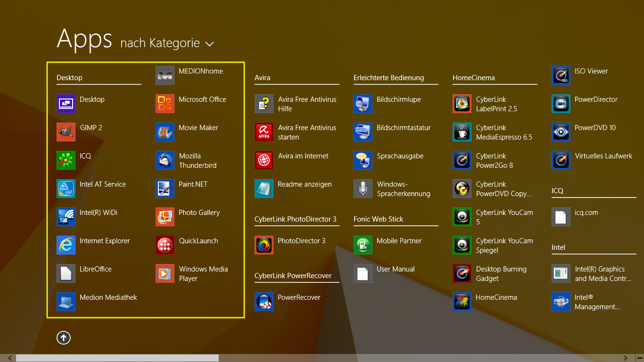Image resolution: width=644 pixels, height=362 pixels.
Task: Launch PowerDVD 10 app
Action: pos(561,132)
